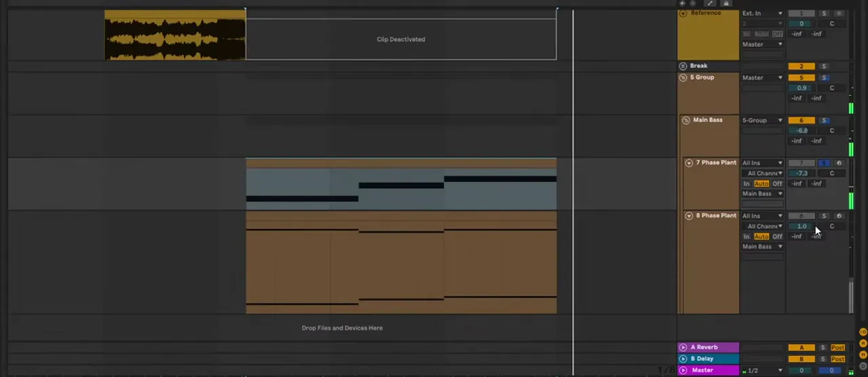Toggle the Main Bass activator 6
Image resolution: width=868 pixels, height=377 pixels.
point(802,121)
